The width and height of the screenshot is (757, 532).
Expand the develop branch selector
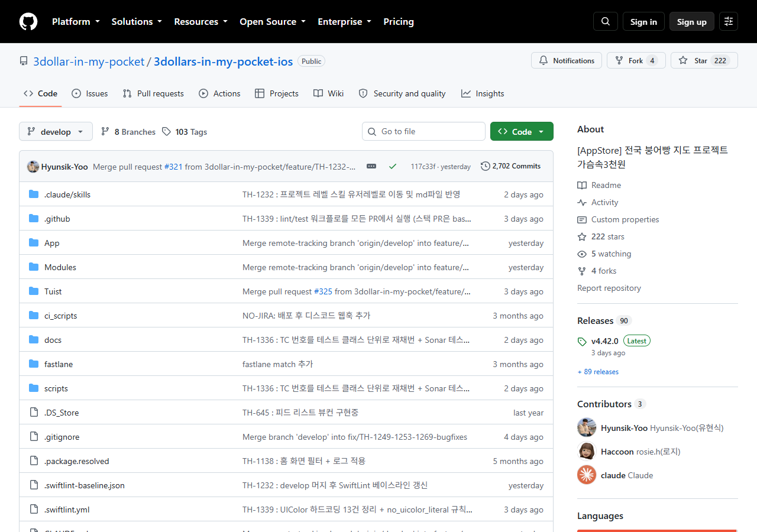pyautogui.click(x=56, y=131)
